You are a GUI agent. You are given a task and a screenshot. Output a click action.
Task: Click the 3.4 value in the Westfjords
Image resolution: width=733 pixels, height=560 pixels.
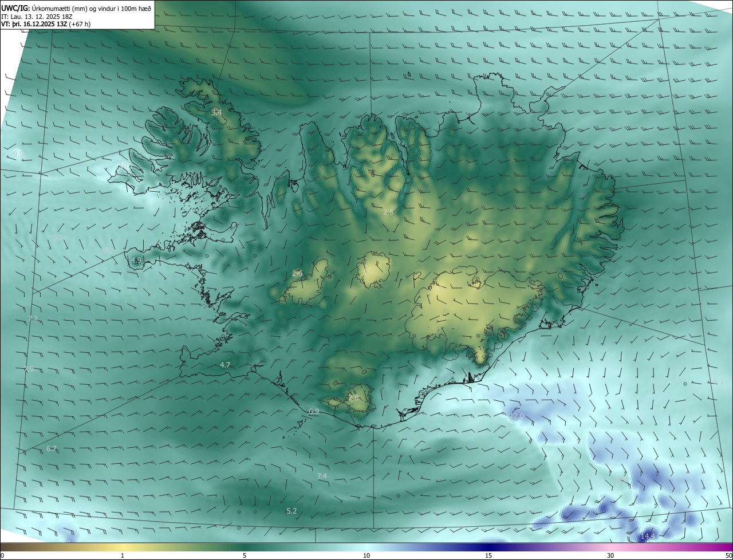(216, 113)
